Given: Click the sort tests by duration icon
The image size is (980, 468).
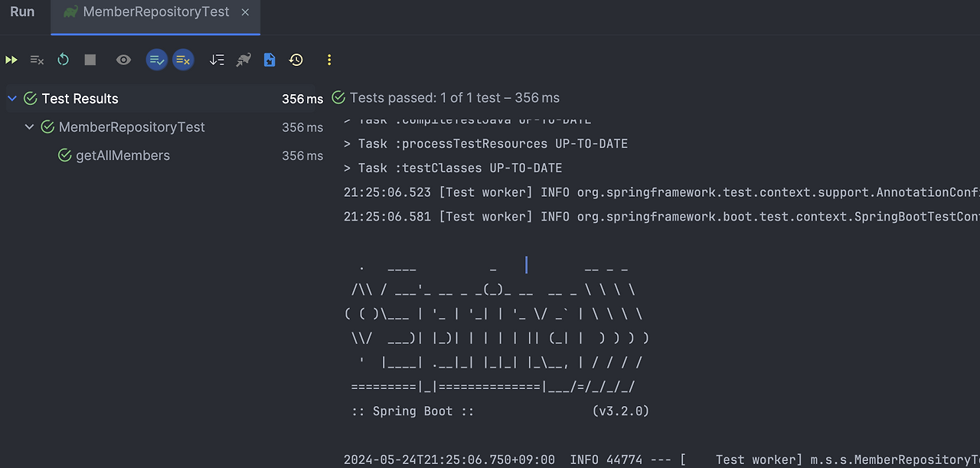Looking at the screenshot, I should [x=217, y=60].
